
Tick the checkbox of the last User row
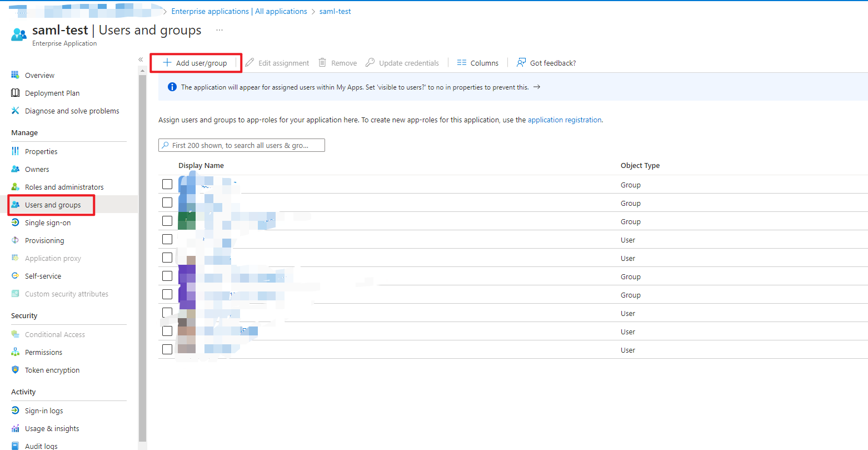tap(167, 349)
